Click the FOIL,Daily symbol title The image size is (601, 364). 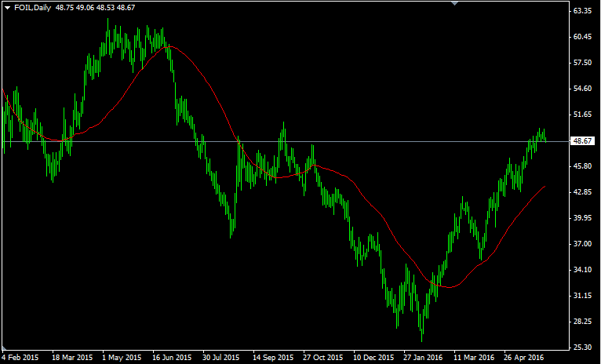coord(33,8)
